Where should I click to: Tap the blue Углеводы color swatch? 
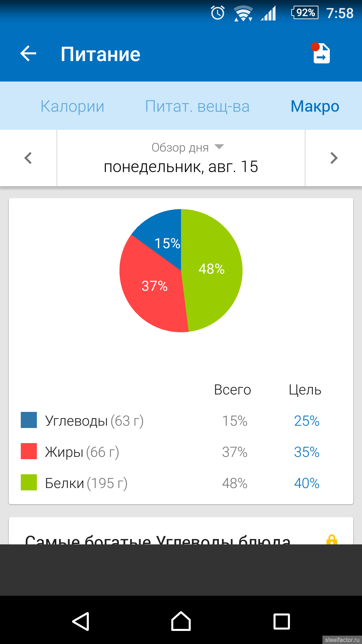pos(29,420)
